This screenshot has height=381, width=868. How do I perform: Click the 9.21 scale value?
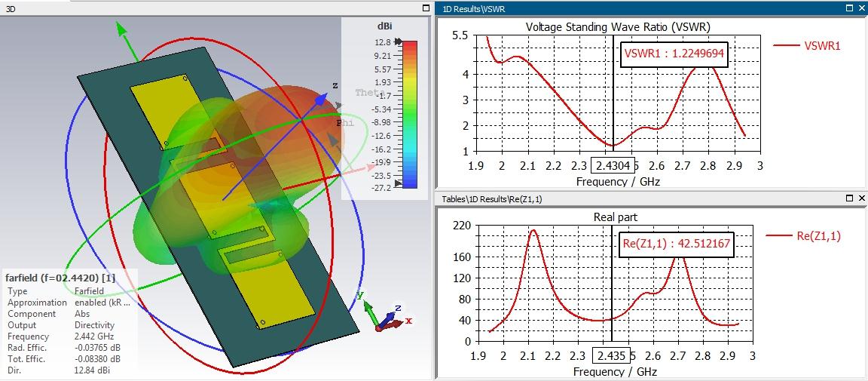[383, 56]
